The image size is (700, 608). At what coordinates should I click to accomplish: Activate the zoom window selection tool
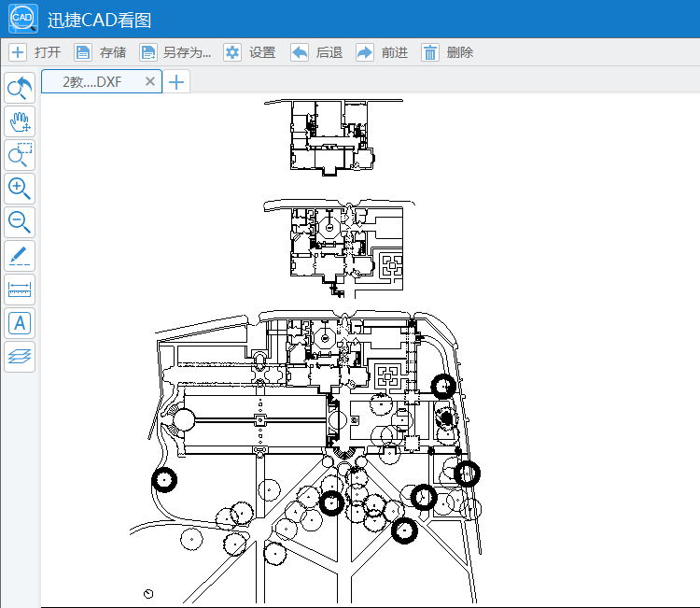click(x=20, y=155)
